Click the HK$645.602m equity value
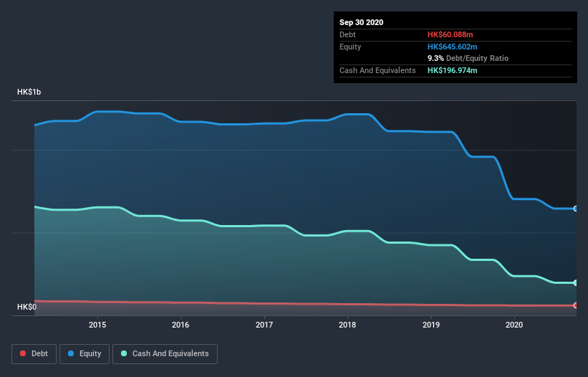The width and height of the screenshot is (588, 377). [x=452, y=47]
